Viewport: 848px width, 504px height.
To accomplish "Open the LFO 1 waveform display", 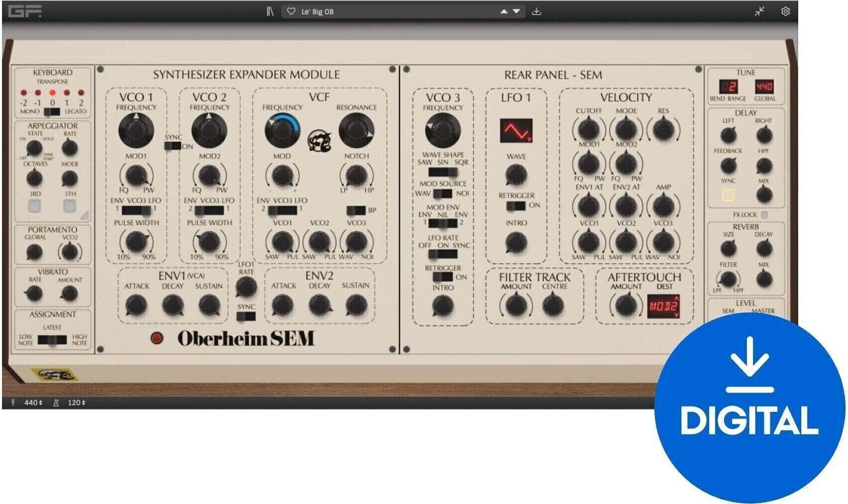I will coord(516,131).
